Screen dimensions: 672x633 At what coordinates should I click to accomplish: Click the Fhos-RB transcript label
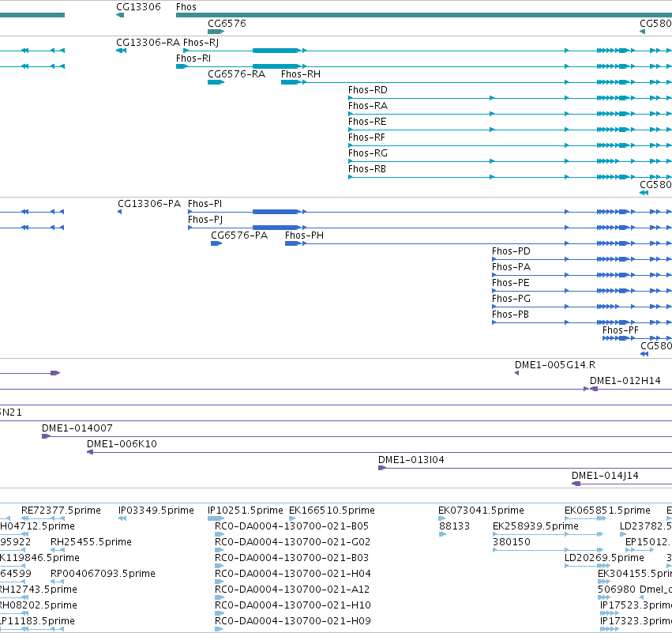(x=367, y=169)
